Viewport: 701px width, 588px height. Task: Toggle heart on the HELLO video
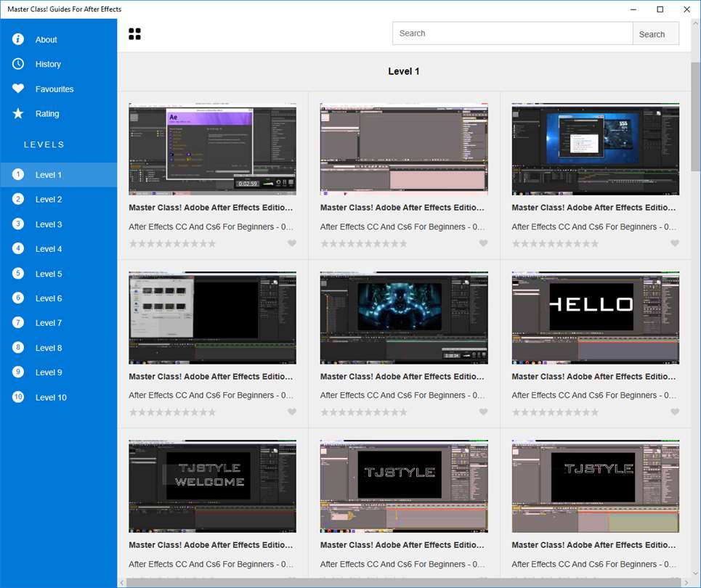pos(675,412)
